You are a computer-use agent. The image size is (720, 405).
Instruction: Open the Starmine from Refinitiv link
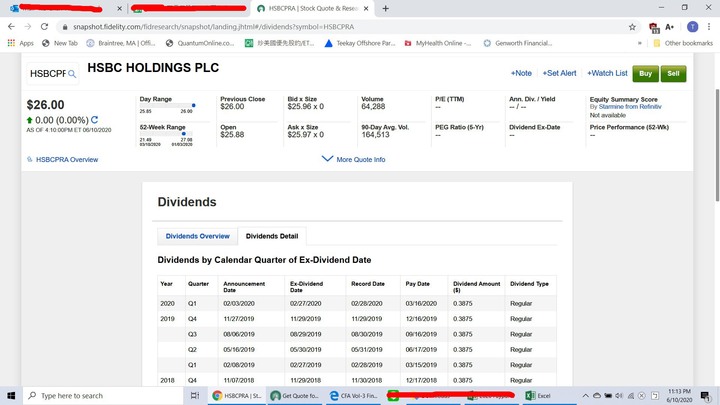click(x=630, y=107)
